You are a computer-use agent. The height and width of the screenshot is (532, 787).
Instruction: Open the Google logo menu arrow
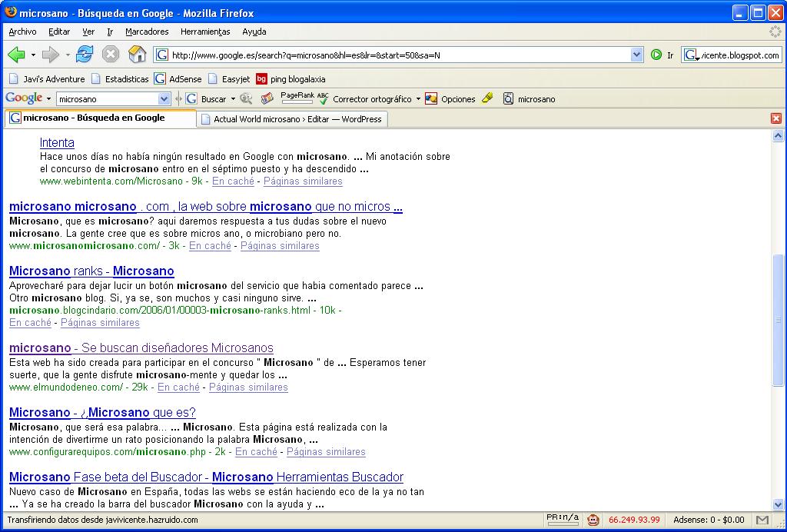(48, 99)
